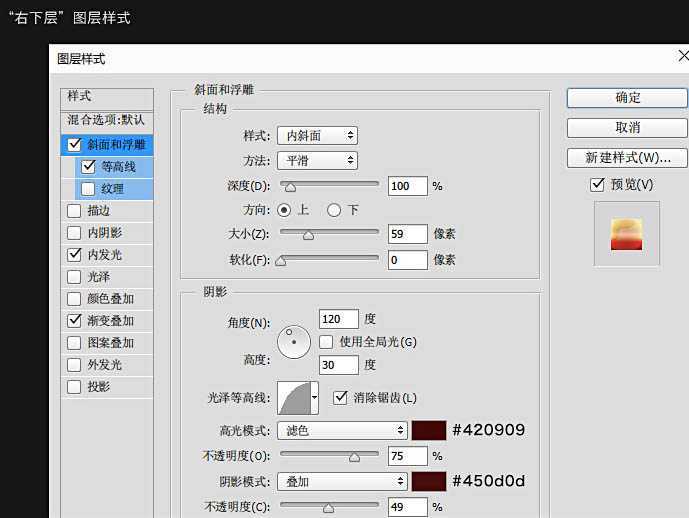
Task: Enable the 光泽 checkbox
Action: 74,277
